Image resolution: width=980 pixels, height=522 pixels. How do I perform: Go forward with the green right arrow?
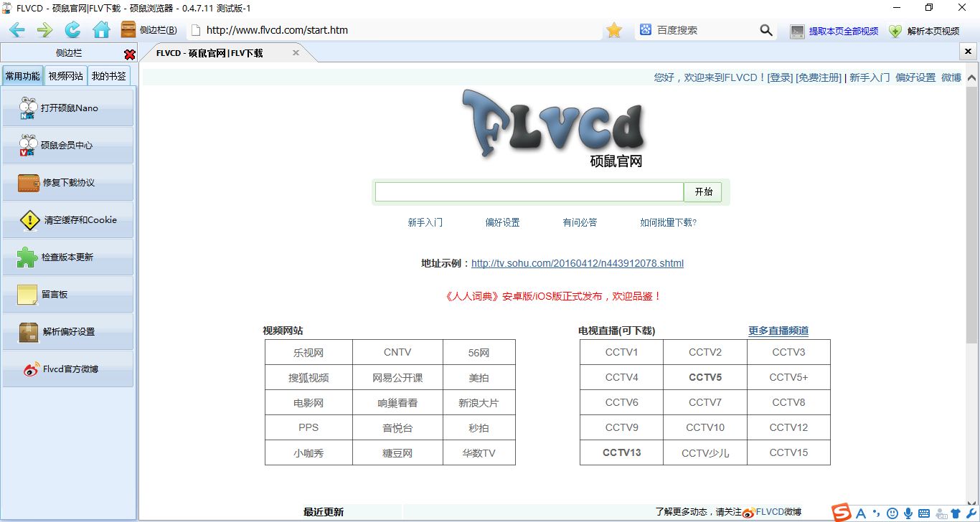coord(44,30)
